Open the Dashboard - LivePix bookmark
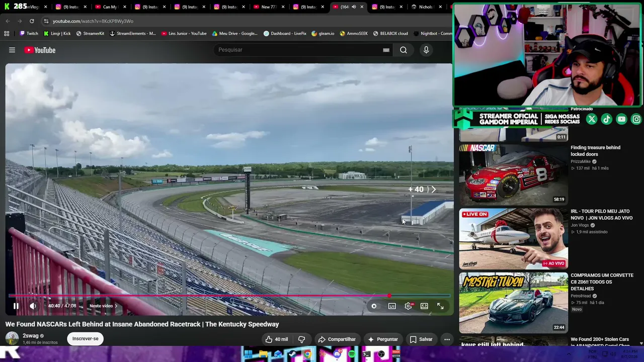Viewport: 644px width, 362px height. pos(285,34)
